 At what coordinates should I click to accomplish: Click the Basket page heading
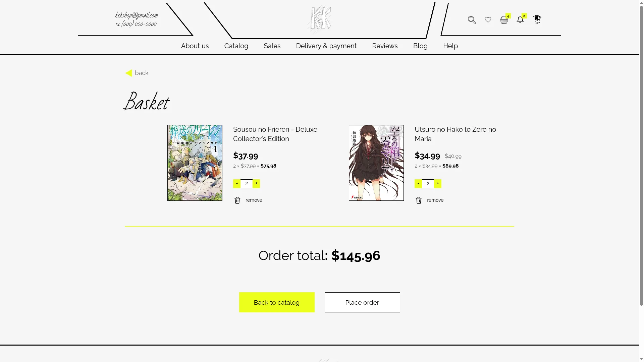coord(147,102)
